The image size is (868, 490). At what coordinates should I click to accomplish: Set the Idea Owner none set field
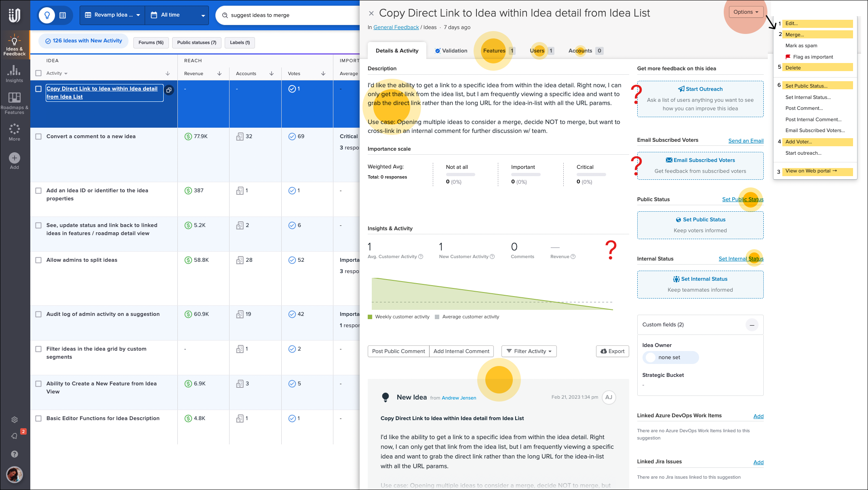pos(670,358)
